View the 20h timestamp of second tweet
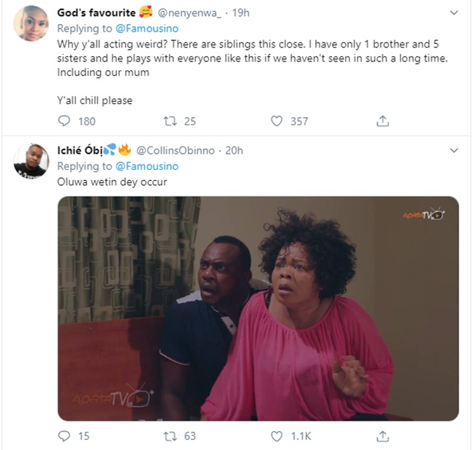Image resolution: width=476 pixels, height=450 pixels. pos(234,150)
